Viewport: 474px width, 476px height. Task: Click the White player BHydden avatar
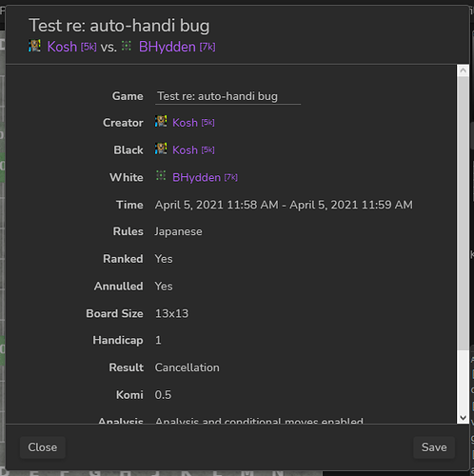[x=161, y=176]
